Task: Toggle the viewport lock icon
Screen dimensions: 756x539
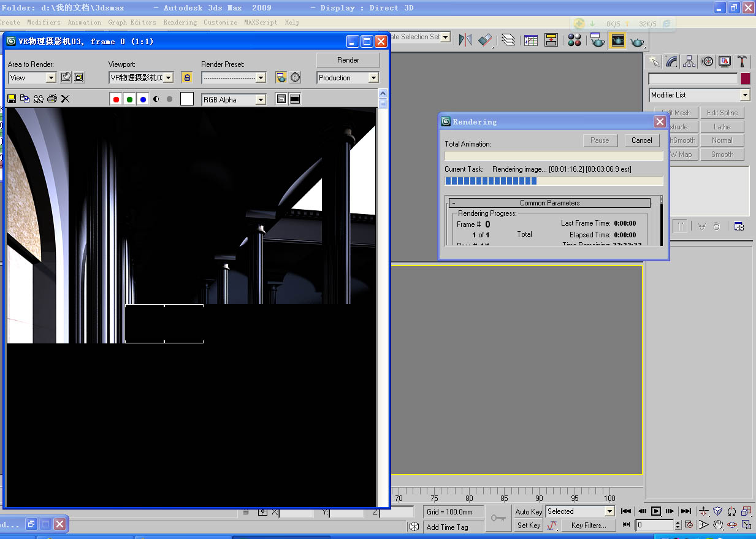Action: 187,78
